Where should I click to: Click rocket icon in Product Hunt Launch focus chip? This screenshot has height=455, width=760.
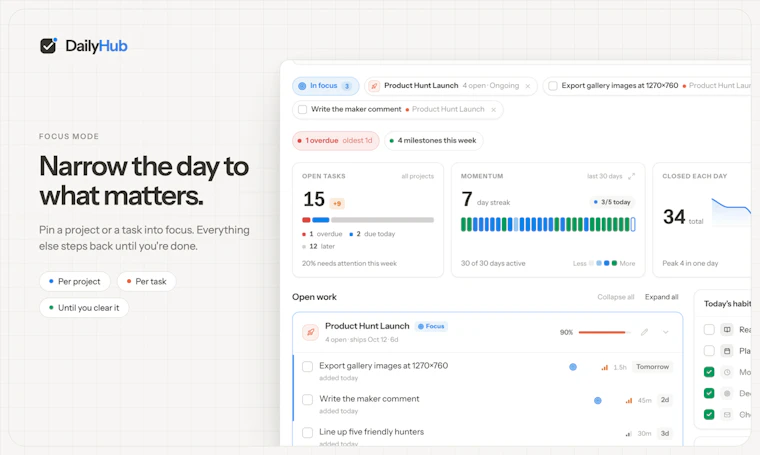click(374, 86)
